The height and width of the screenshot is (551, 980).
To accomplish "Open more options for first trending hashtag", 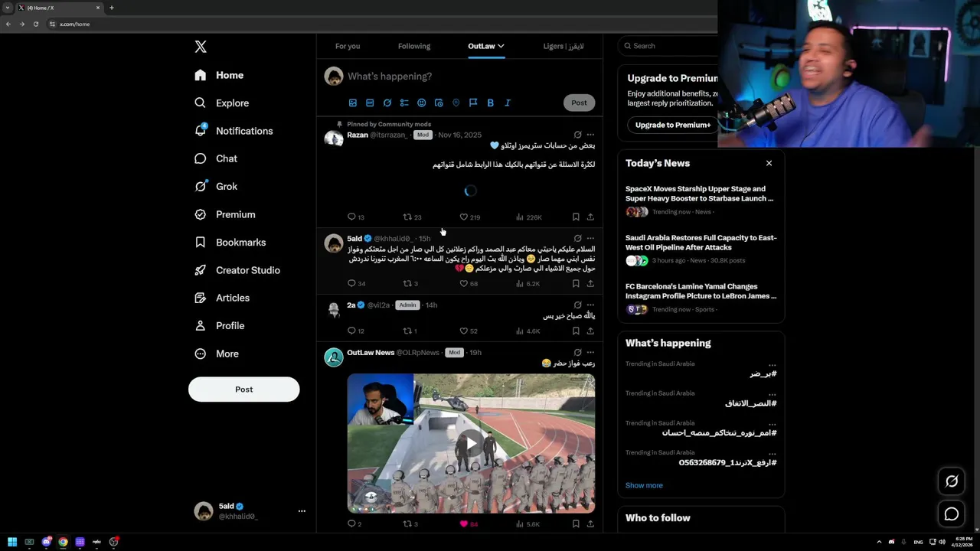I will [x=773, y=365].
